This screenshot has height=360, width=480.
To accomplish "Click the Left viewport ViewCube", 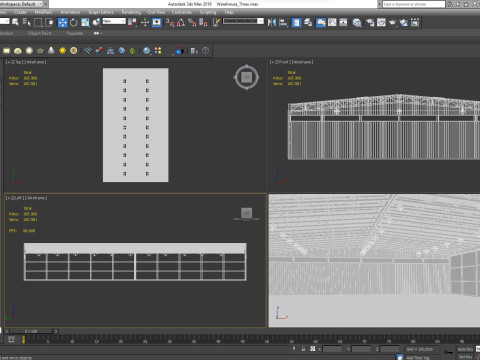I will tap(247, 213).
